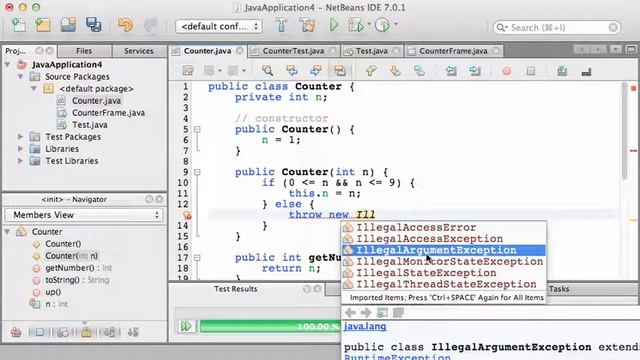Open the CounterFrame.java editor tab

coord(453,51)
